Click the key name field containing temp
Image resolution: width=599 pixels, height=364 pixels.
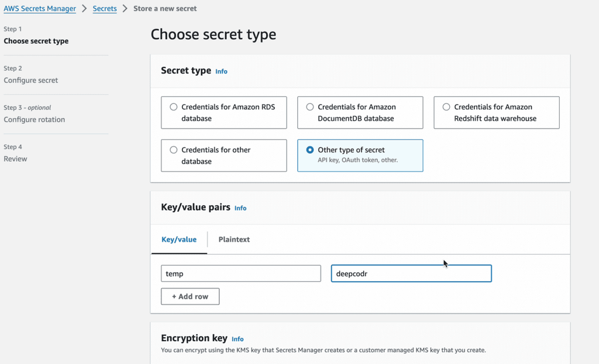point(240,273)
